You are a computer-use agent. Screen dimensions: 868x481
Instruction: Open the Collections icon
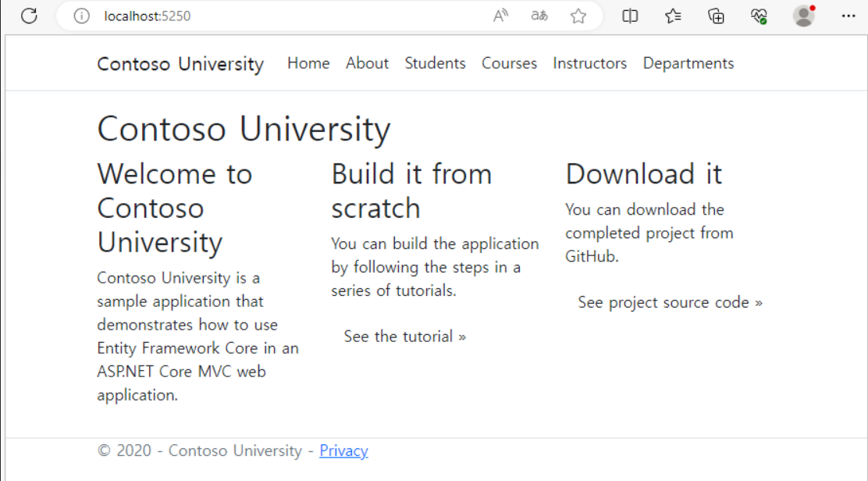717,16
